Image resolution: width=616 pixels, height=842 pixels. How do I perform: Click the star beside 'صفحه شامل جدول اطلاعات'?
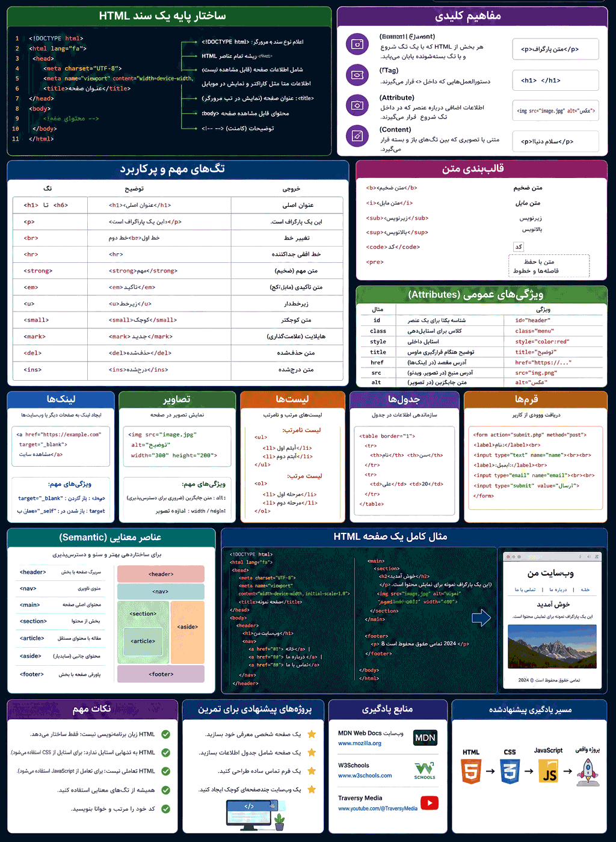[312, 752]
